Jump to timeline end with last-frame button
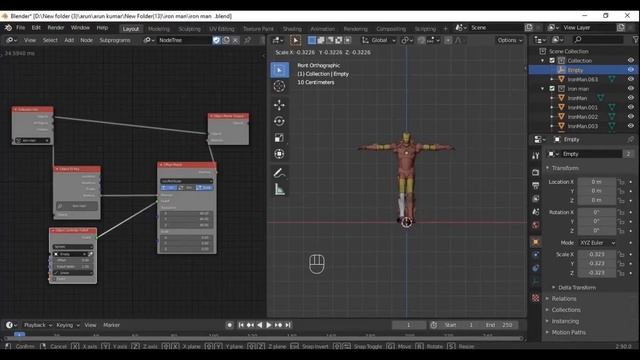Viewport: 640px width, 360px height. [288, 325]
